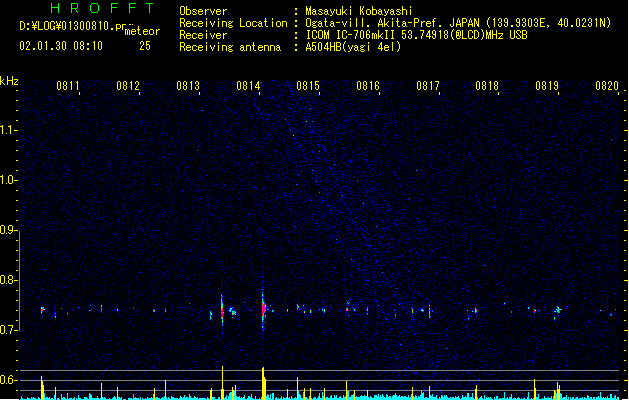
Task: Click the 0819 time marker
Action: coord(547,86)
